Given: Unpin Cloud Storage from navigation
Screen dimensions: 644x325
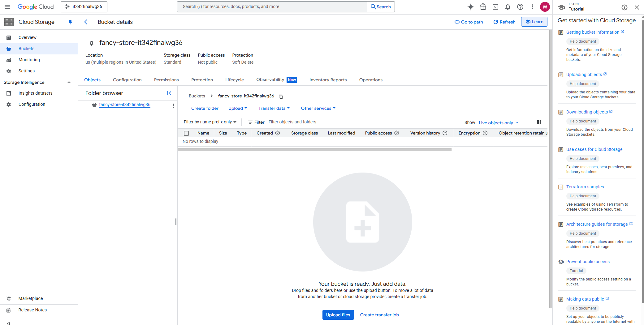Looking at the screenshot, I should tap(70, 22).
